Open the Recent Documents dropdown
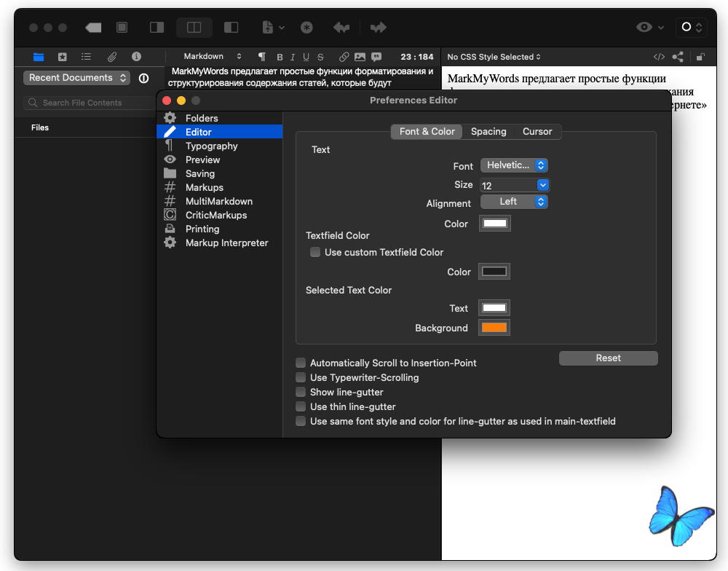Viewport: 728px width, 571px height. pos(76,78)
